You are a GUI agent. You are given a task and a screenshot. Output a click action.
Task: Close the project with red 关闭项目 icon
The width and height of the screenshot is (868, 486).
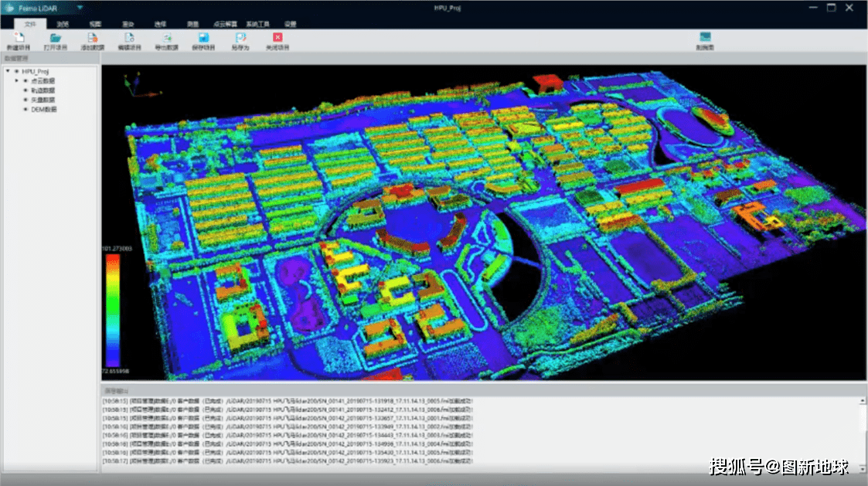(277, 38)
